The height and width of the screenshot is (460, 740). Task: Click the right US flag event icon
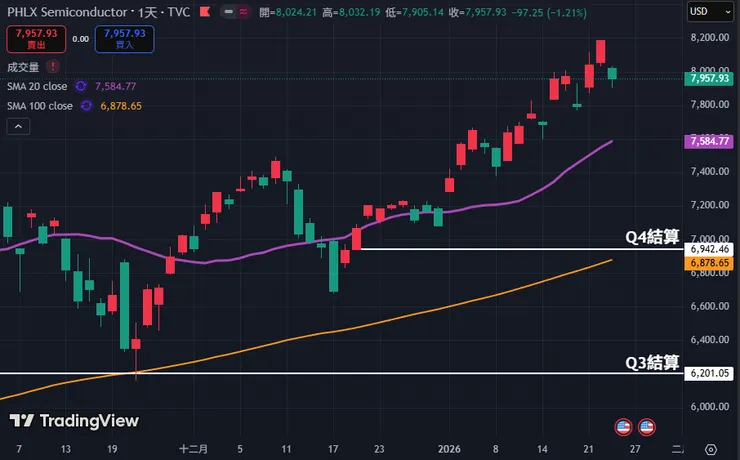tap(647, 427)
